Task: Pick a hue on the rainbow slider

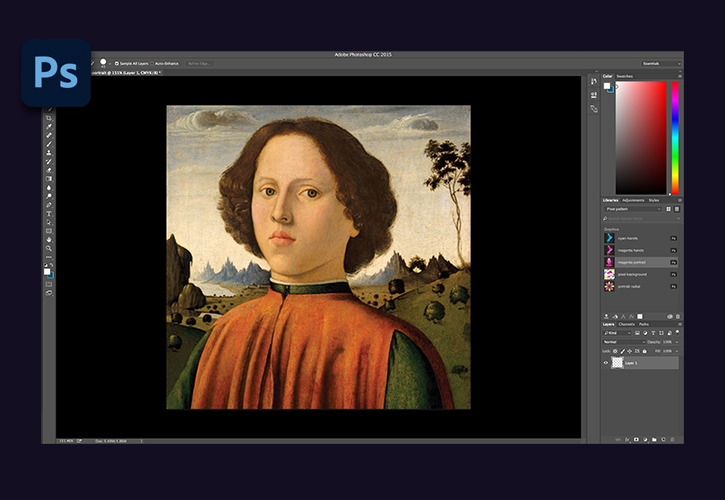Action: click(x=675, y=138)
